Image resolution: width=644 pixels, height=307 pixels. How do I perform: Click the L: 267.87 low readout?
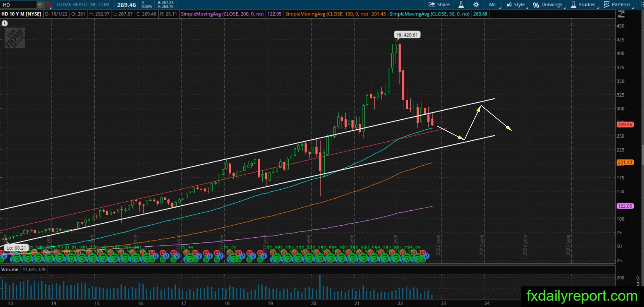(x=123, y=14)
